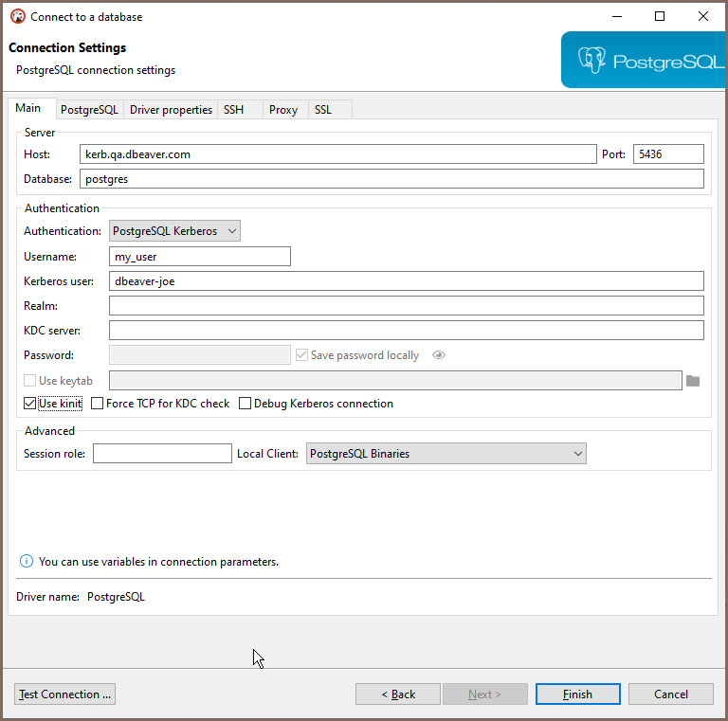
Task: Maximize the Connect to a database window
Action: [x=660, y=17]
